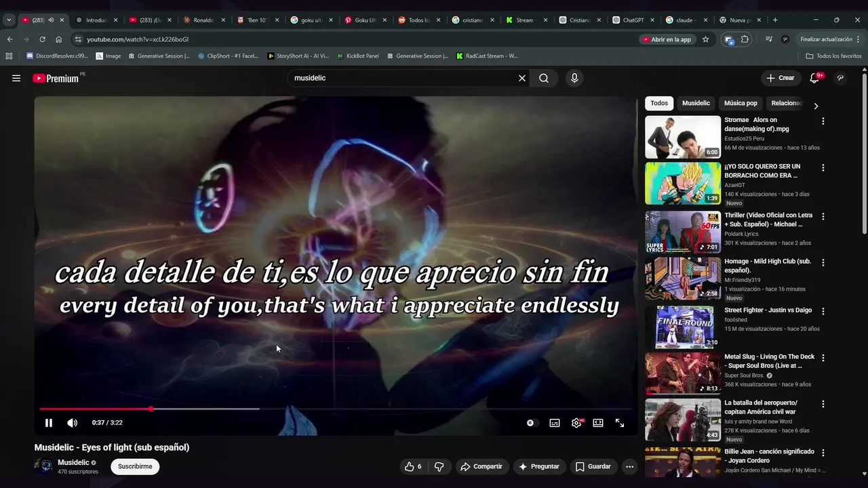The image size is (868, 488).
Task: Enter full screen mode
Action: (x=620, y=423)
